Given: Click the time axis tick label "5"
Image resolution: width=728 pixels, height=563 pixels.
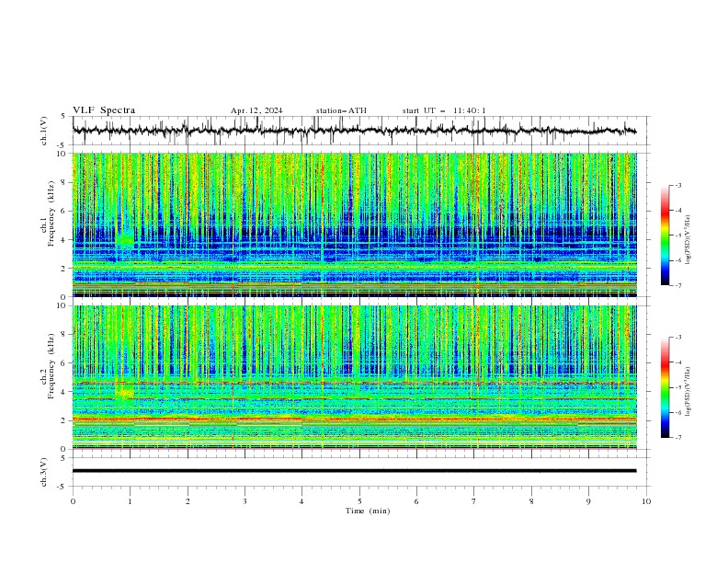Looking at the screenshot, I should 359,501.
